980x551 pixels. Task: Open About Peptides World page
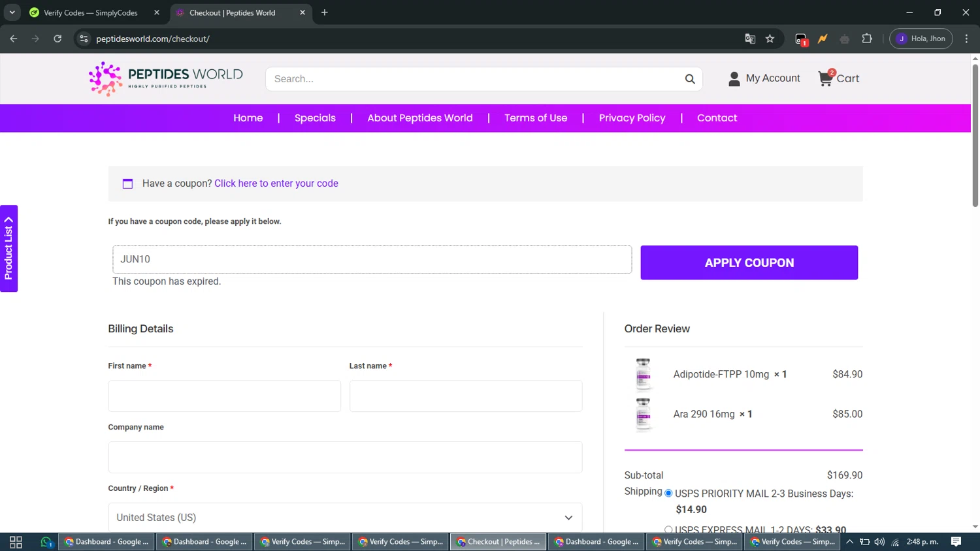(x=420, y=118)
